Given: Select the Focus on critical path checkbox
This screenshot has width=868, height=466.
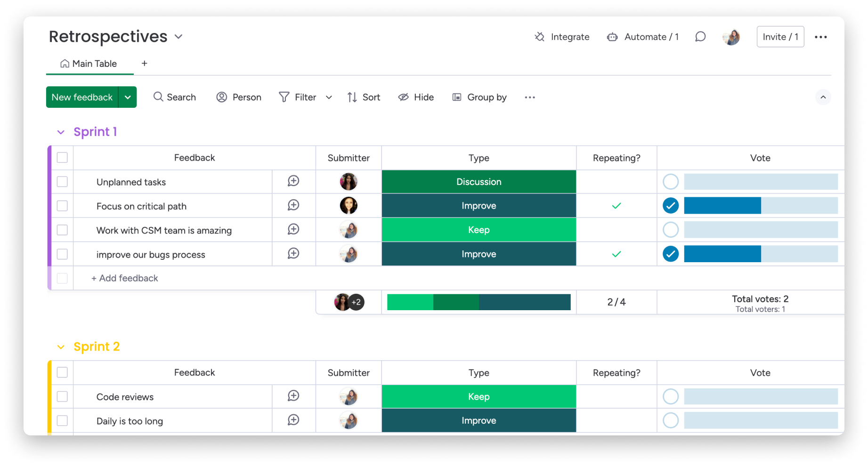Looking at the screenshot, I should pyautogui.click(x=62, y=206).
